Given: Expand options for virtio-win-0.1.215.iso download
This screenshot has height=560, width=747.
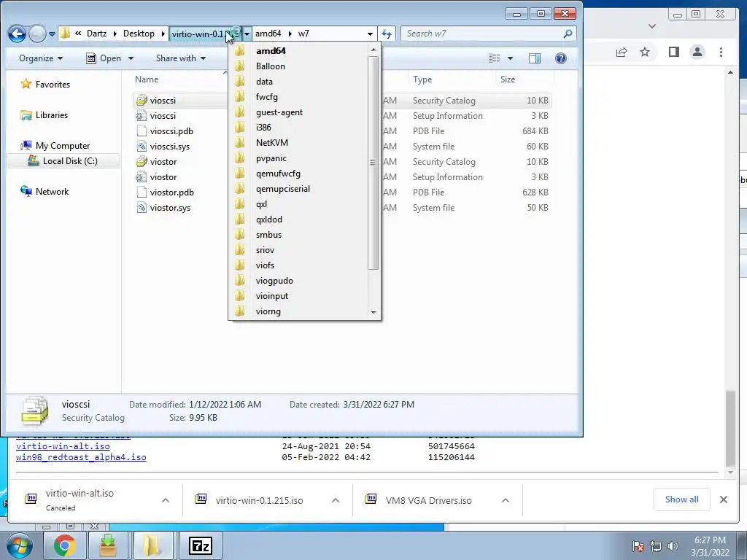Looking at the screenshot, I should (336, 500).
